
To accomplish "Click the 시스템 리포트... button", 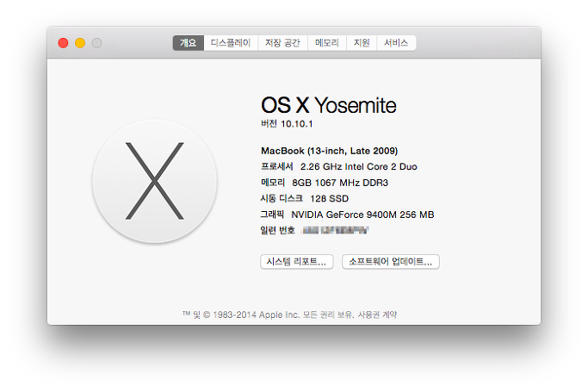I will (297, 261).
